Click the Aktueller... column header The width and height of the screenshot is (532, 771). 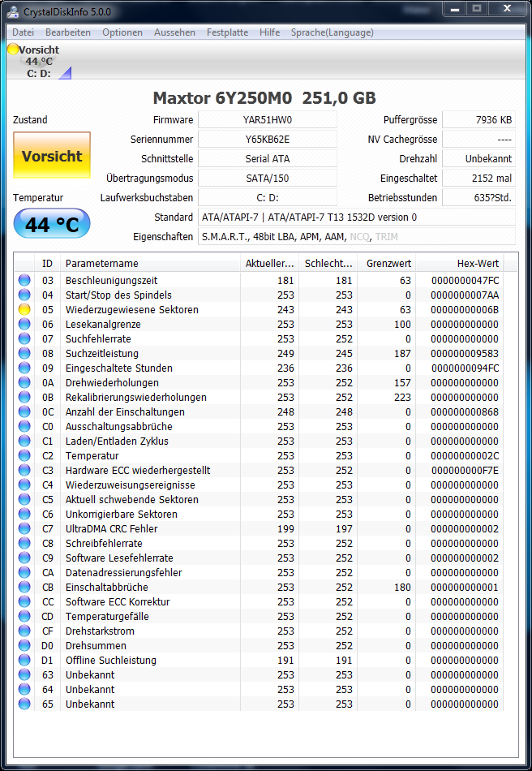270,263
